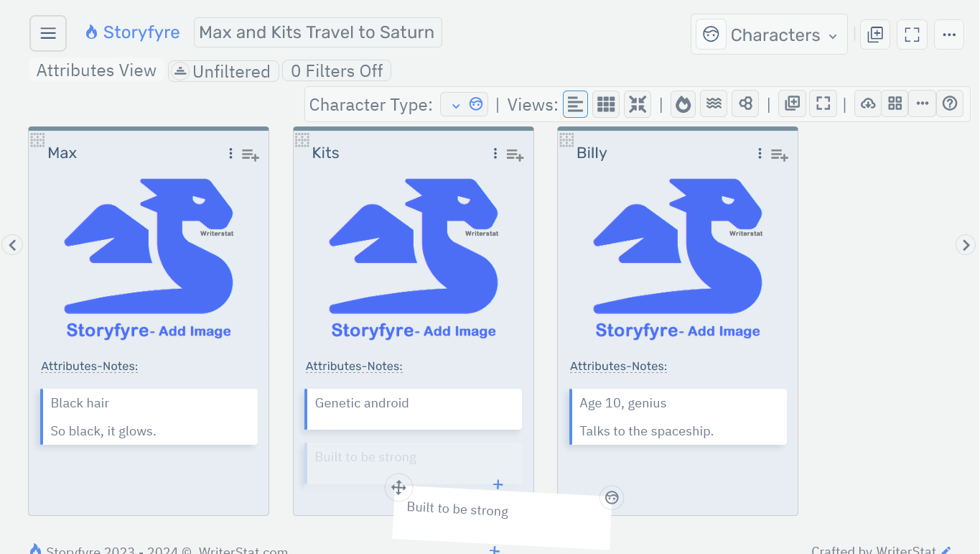Open the fullscreen icon next to Characters
The height and width of the screenshot is (554, 980).
click(912, 34)
